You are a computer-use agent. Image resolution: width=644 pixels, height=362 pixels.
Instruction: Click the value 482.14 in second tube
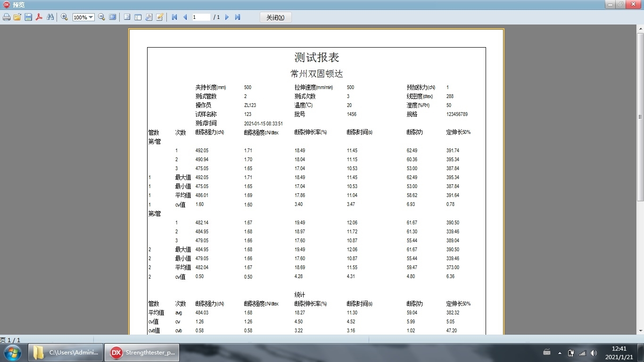pos(202,222)
